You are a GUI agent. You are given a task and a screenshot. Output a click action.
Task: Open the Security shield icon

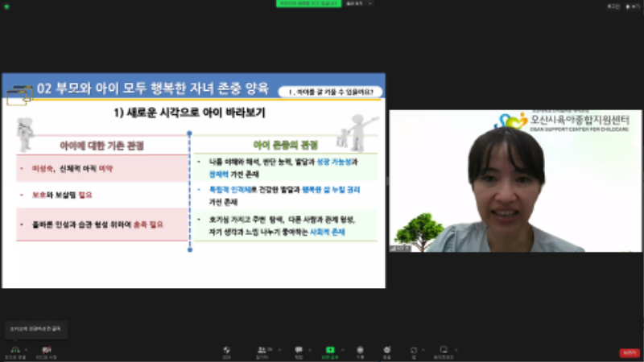pos(227,351)
